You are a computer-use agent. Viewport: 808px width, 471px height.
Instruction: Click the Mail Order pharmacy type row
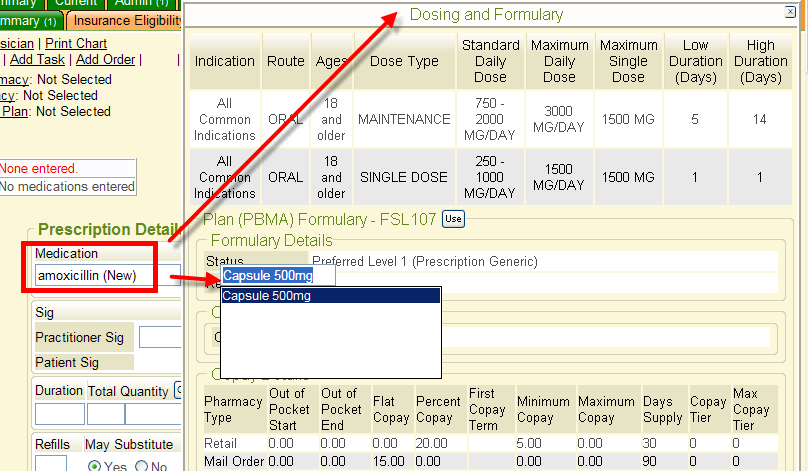pos(236,462)
